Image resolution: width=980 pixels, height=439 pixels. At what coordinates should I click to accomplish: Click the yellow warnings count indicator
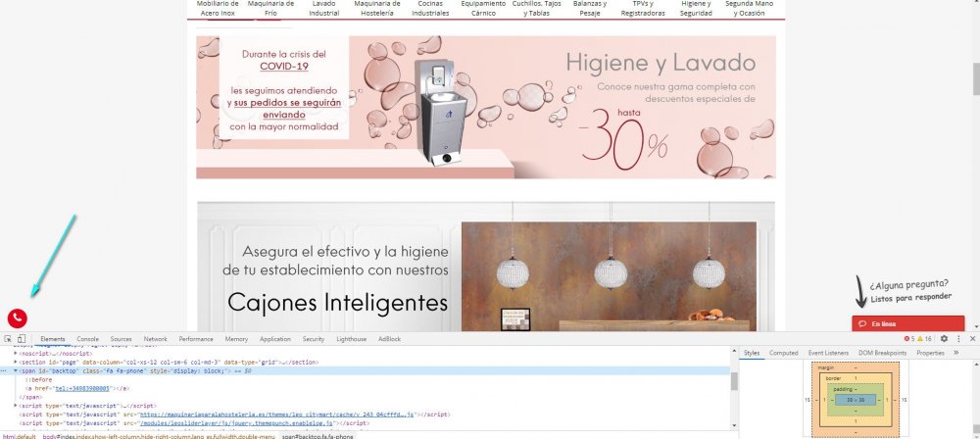[924, 338]
